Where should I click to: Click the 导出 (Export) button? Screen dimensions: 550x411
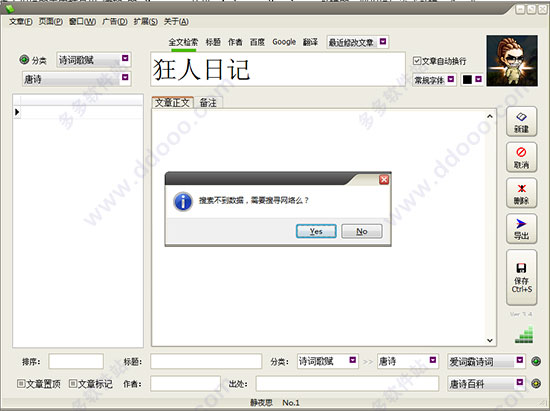(521, 229)
